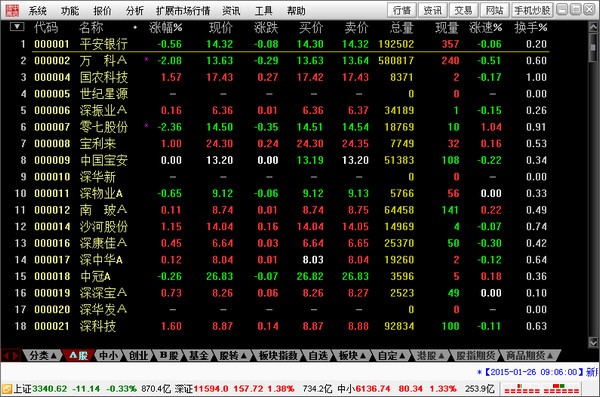
Task: Click the tab scroll left arrow icon
Action: click(x=6, y=356)
